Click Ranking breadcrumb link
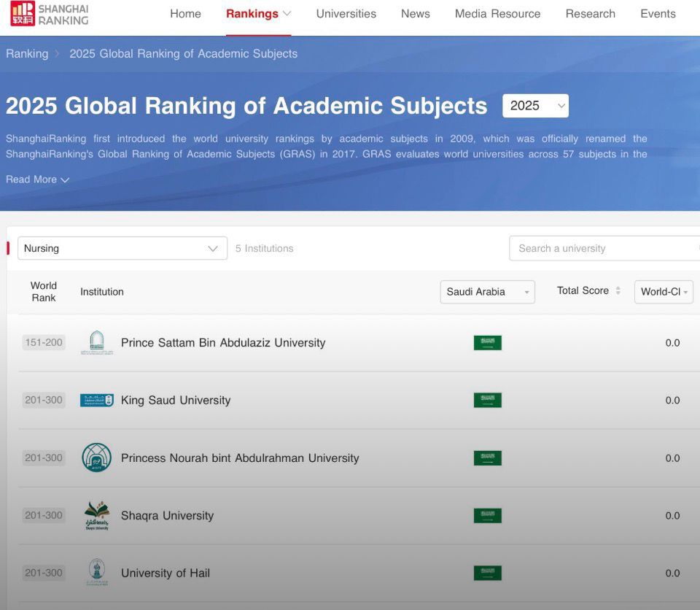The width and height of the screenshot is (700, 610). (x=27, y=53)
